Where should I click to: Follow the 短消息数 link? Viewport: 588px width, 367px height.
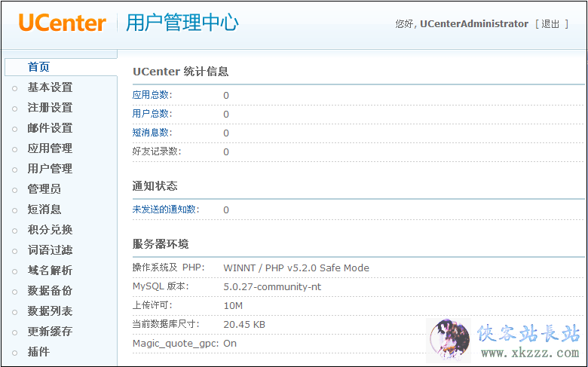pyautogui.click(x=151, y=133)
